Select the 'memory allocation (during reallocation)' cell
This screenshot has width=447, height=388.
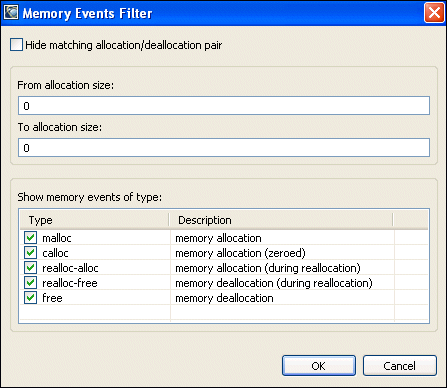click(x=268, y=268)
